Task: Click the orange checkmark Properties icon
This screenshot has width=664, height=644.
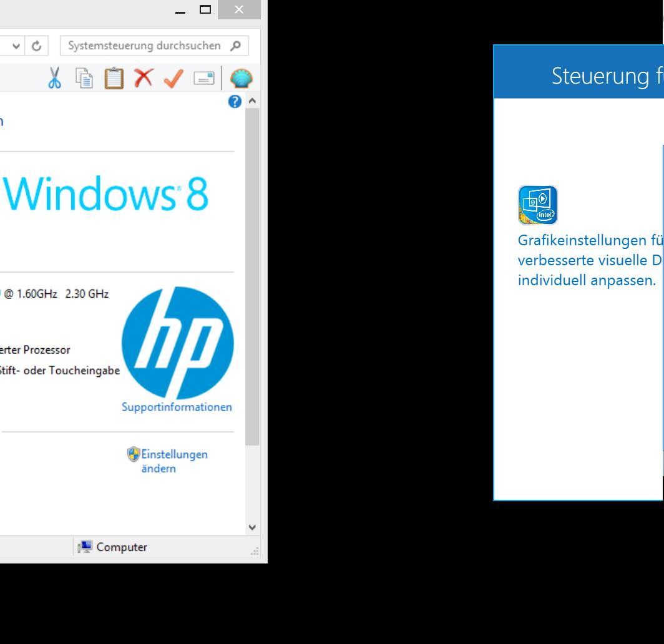Action: [173, 79]
